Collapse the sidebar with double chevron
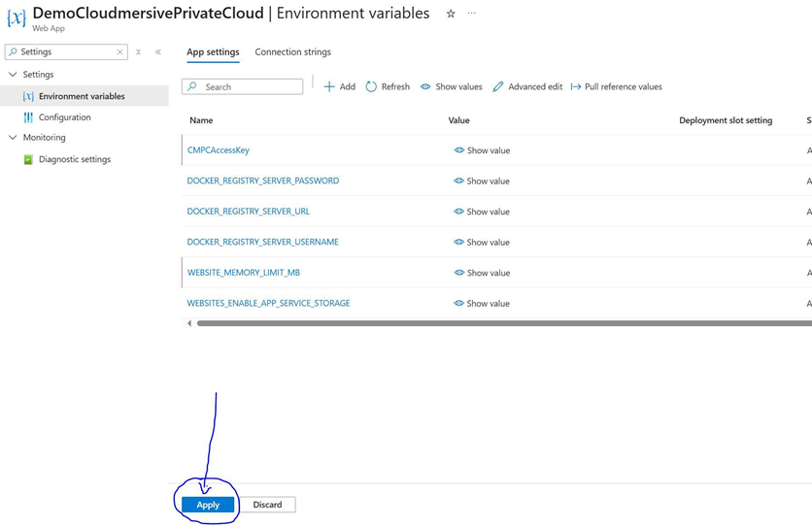Screen dimensions: 812x526 [x=158, y=51]
